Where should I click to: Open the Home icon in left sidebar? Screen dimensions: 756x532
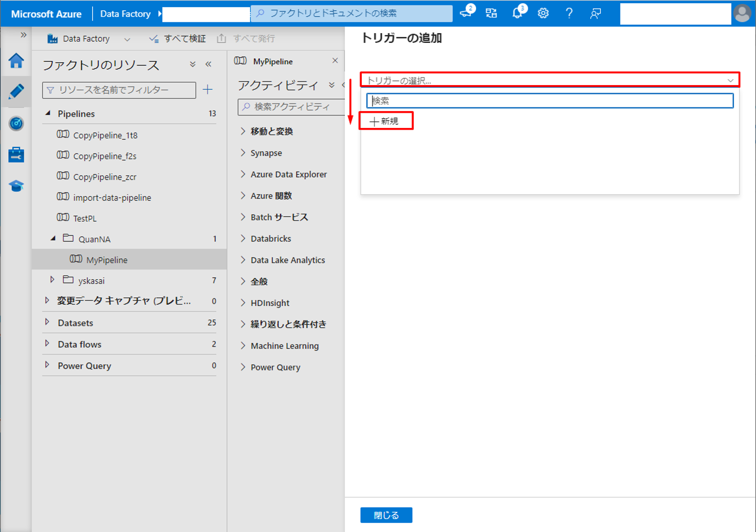click(x=16, y=61)
